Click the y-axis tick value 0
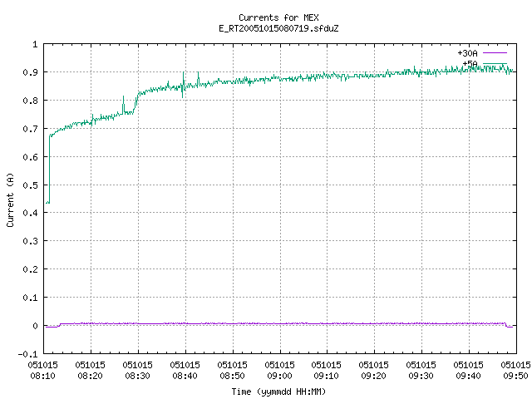Screen dimensions: 532x399 click(35, 326)
